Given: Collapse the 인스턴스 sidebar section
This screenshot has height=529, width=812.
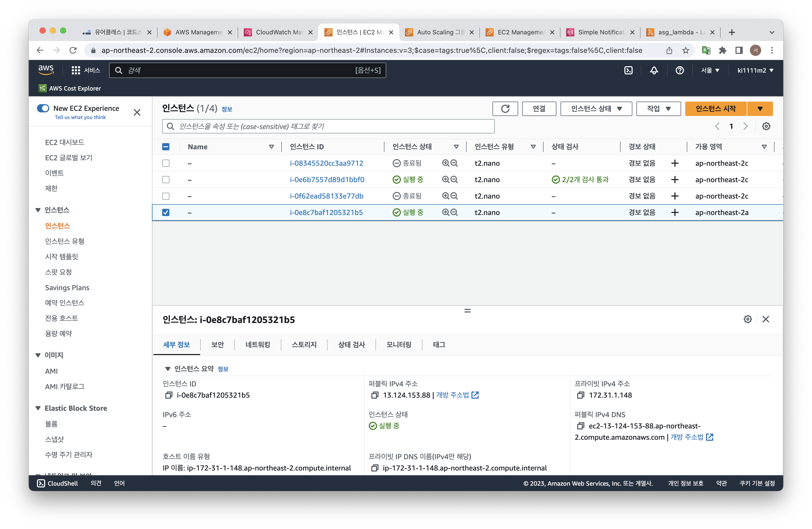Looking at the screenshot, I should click(38, 210).
